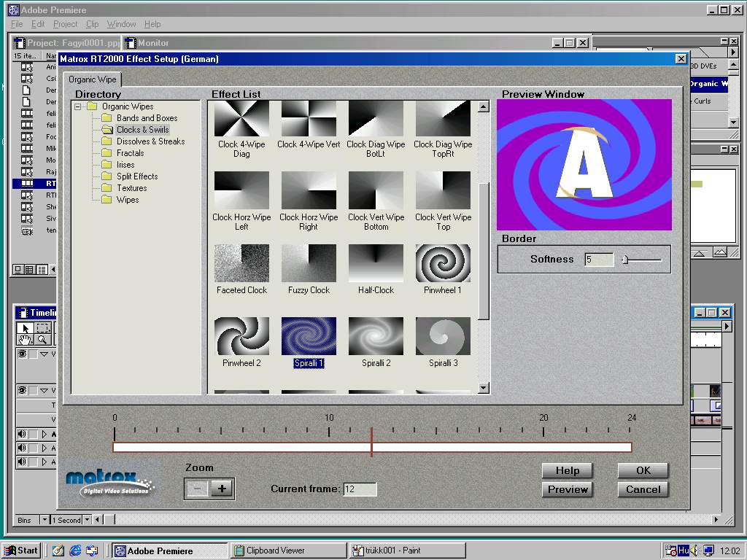Mute the third audio track speaker icon
Screen dimensions: 747x560
(22, 462)
